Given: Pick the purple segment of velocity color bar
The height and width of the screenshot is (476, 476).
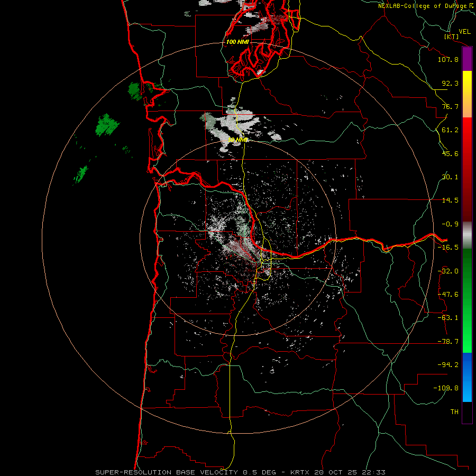Looking at the screenshot, I should pos(467,59).
